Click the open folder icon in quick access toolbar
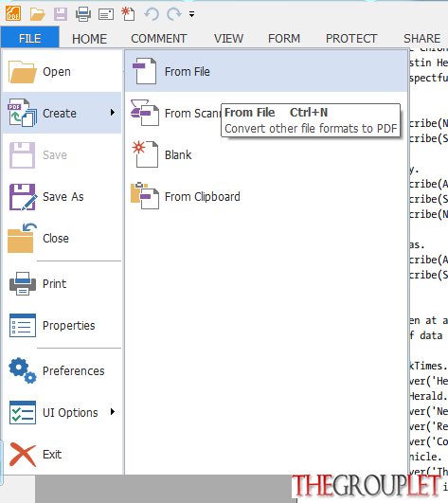 [37, 14]
